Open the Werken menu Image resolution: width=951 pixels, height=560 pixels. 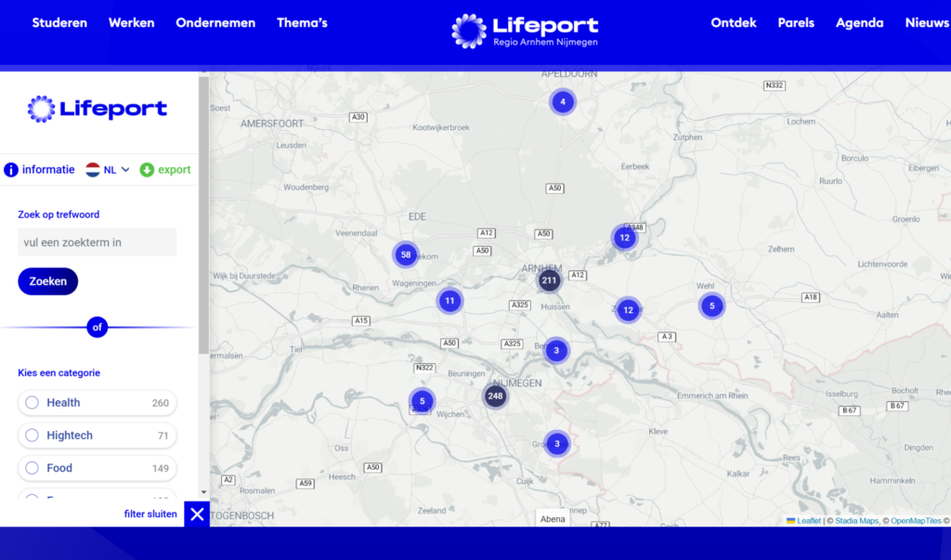coord(132,23)
